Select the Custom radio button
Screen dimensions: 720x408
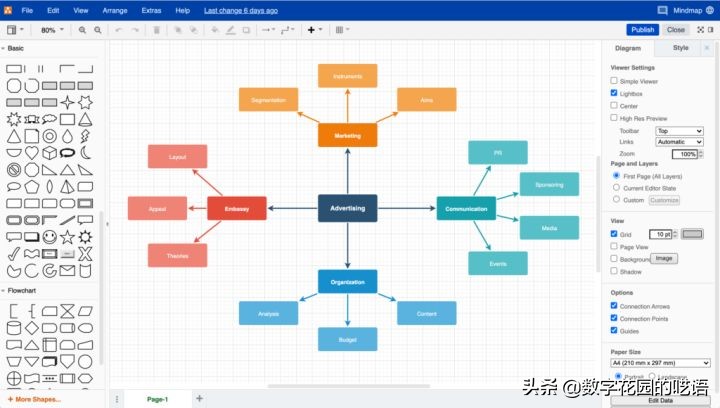tap(617, 200)
